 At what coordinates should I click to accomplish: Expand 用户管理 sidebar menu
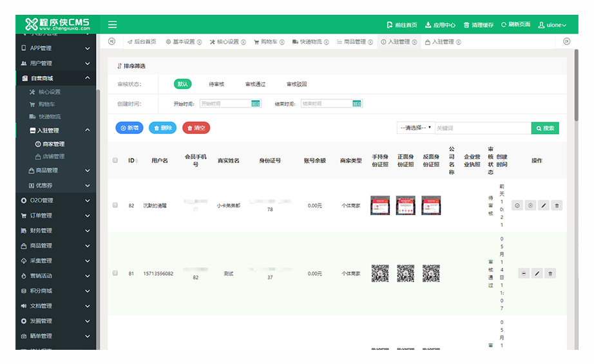point(55,63)
